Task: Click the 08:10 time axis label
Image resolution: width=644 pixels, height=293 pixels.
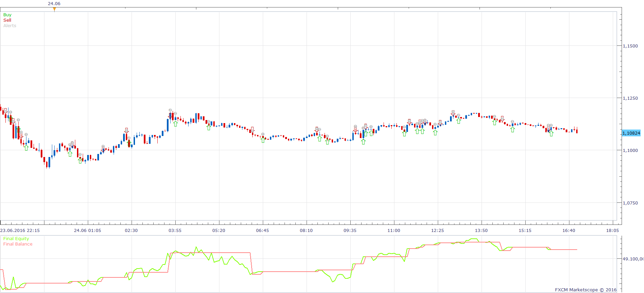Action: [x=306, y=230]
